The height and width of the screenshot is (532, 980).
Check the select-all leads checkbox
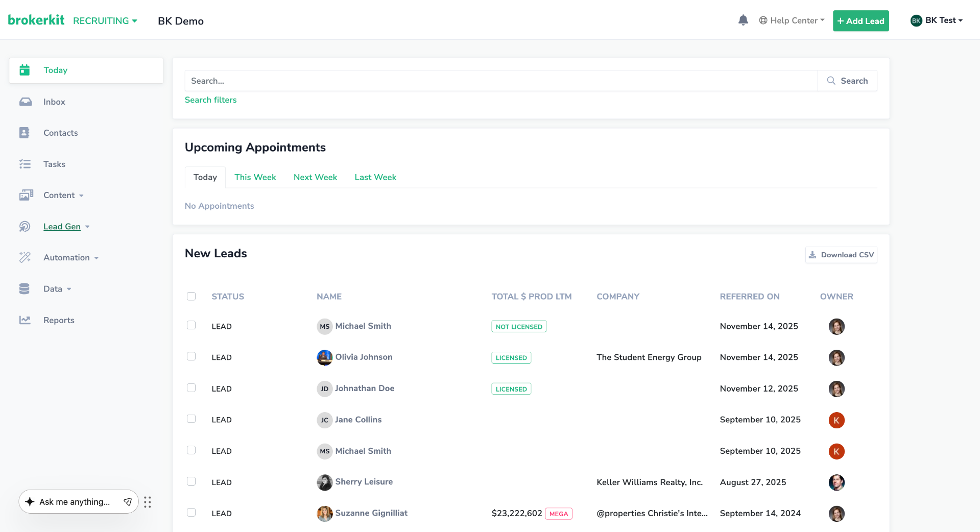(x=192, y=296)
